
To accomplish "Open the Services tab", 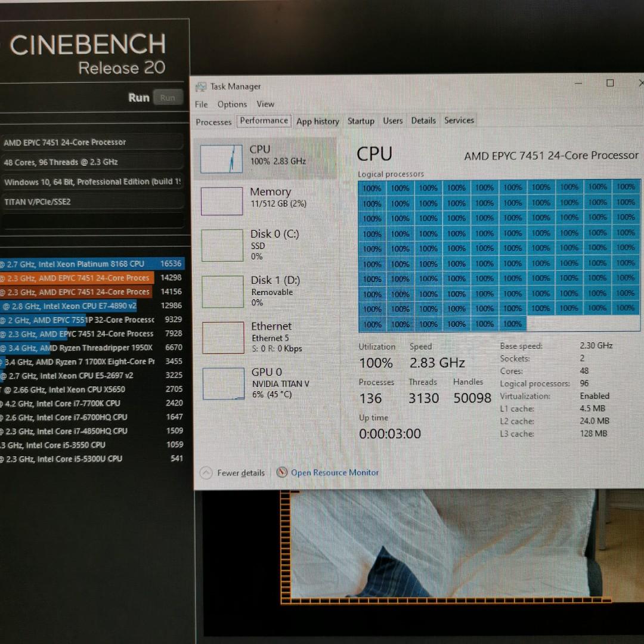I will point(459,120).
